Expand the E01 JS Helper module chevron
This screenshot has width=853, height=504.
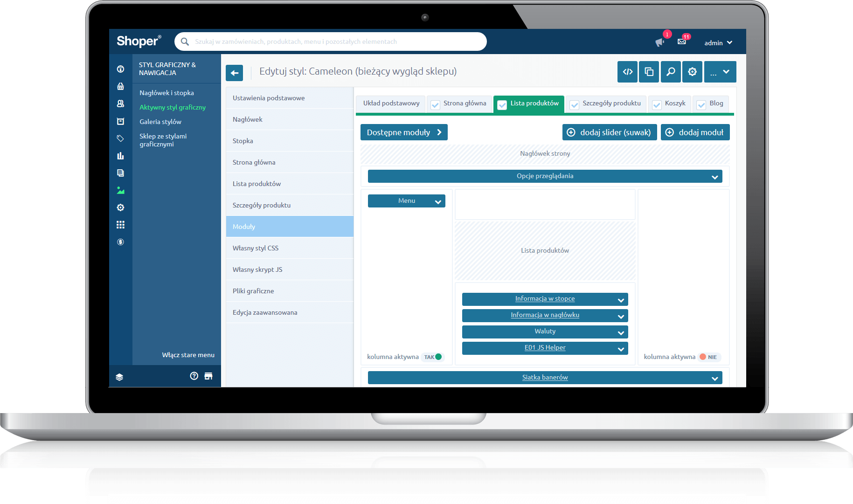[x=621, y=349]
